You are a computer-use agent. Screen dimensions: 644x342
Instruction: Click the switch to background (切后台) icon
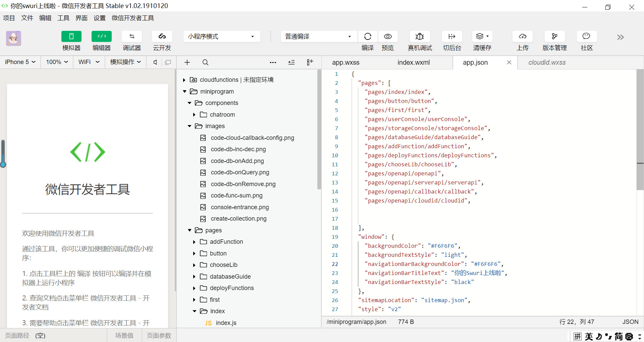tap(452, 37)
